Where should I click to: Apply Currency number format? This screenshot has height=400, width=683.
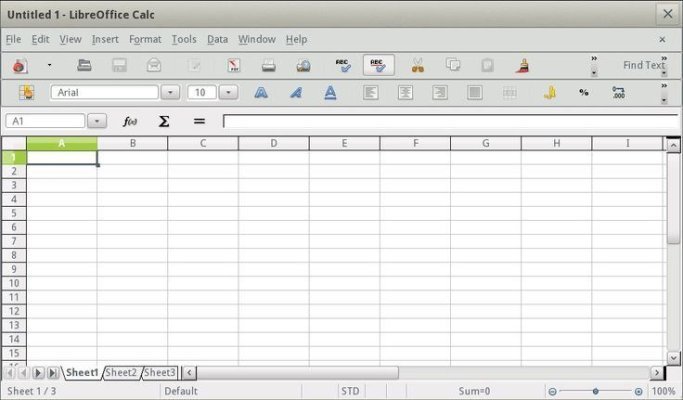point(550,92)
